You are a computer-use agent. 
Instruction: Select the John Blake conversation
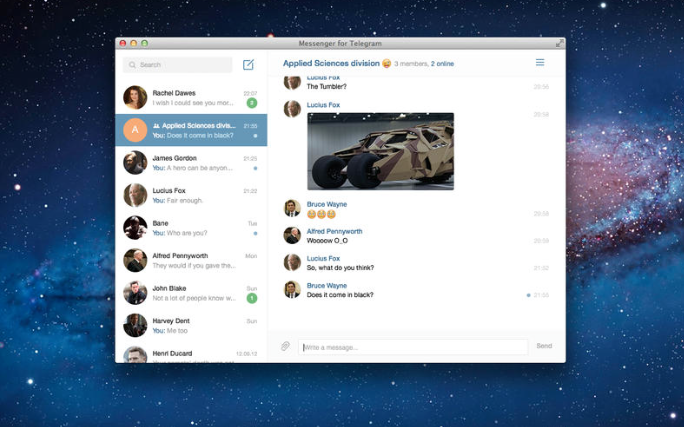tap(191, 293)
